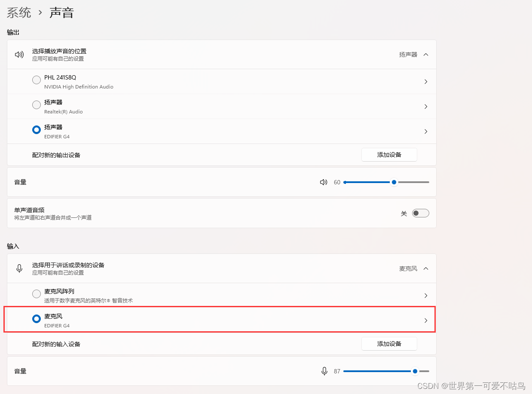Screen dimensions: 532x394
Task: Click the 选择播放声音的位置 heading
Action: pyautogui.click(x=59, y=51)
